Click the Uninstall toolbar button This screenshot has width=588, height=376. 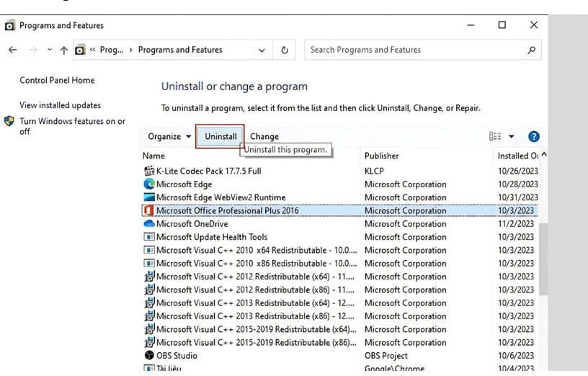pyautogui.click(x=220, y=136)
